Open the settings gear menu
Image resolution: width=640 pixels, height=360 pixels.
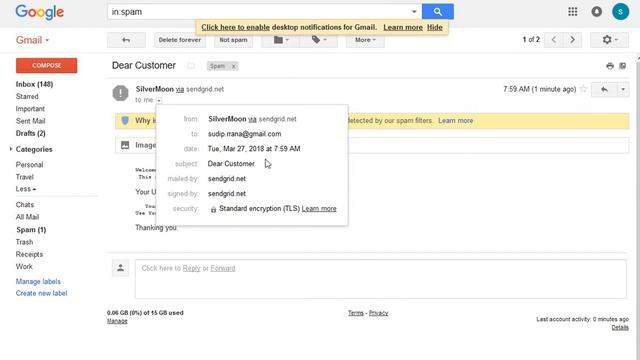click(610, 40)
